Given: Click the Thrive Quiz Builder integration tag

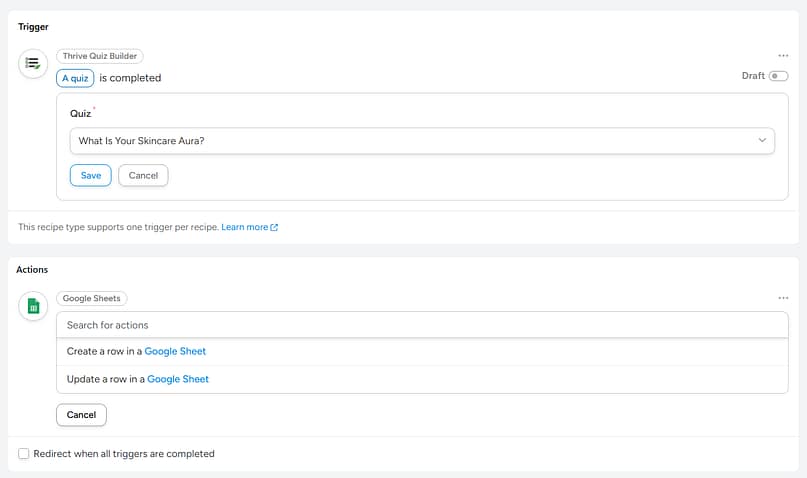Looking at the screenshot, I should pyautogui.click(x=100, y=56).
